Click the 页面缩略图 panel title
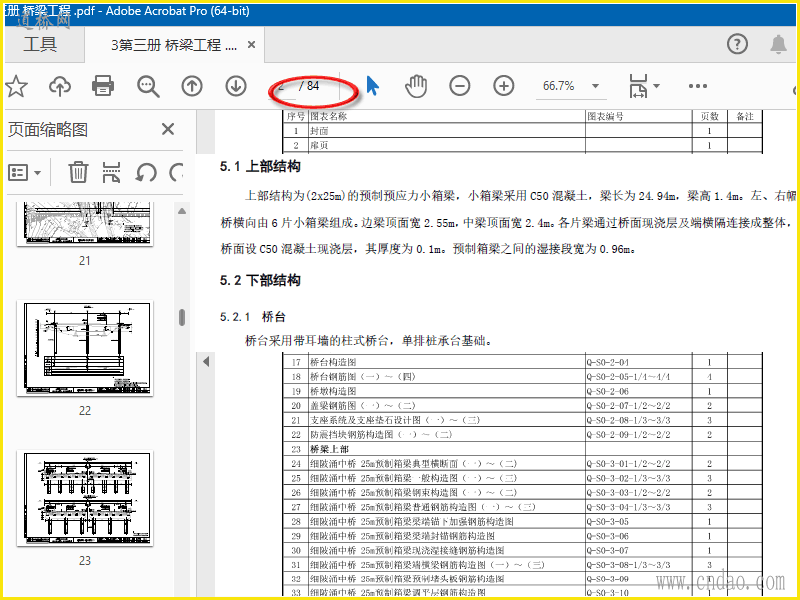Image resolution: width=800 pixels, height=600 pixels. click(x=48, y=130)
